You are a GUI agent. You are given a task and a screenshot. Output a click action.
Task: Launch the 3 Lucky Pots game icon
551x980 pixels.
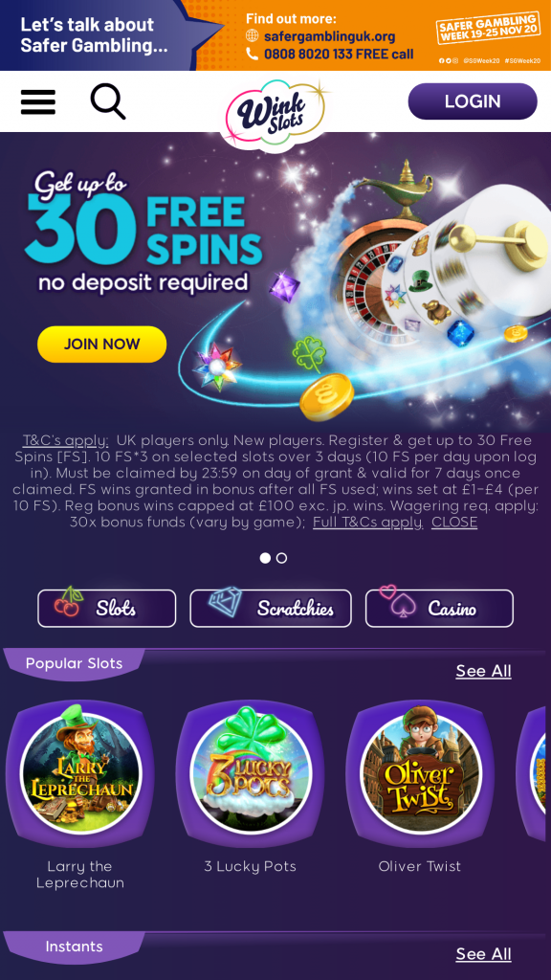251,773
